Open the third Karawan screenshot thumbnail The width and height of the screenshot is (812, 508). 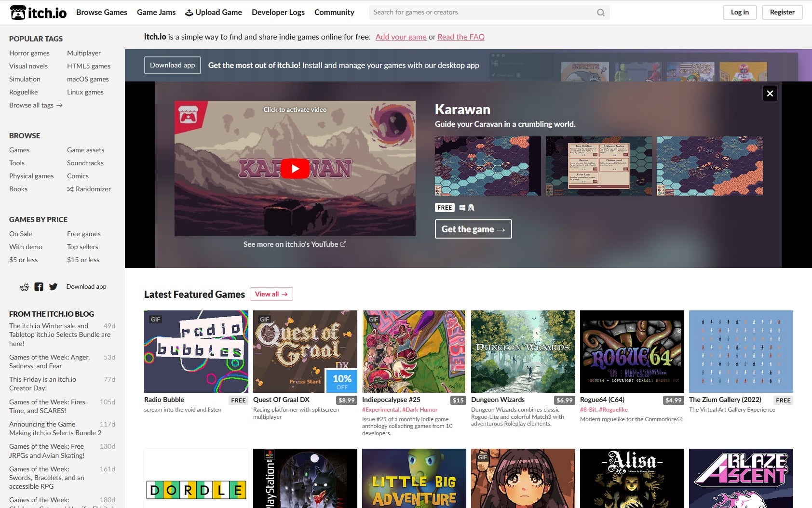click(x=710, y=166)
